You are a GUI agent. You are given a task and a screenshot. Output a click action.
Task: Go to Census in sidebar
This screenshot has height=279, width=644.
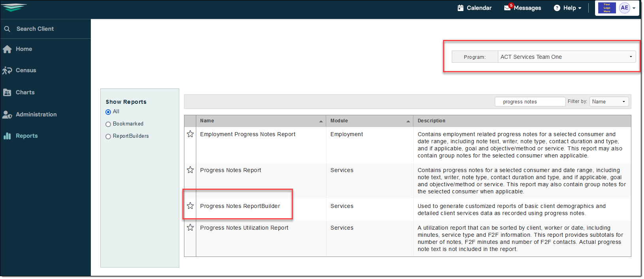[x=26, y=70]
